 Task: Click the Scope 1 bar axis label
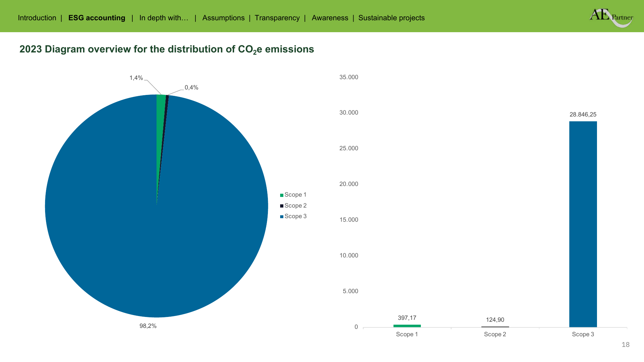[407, 334]
